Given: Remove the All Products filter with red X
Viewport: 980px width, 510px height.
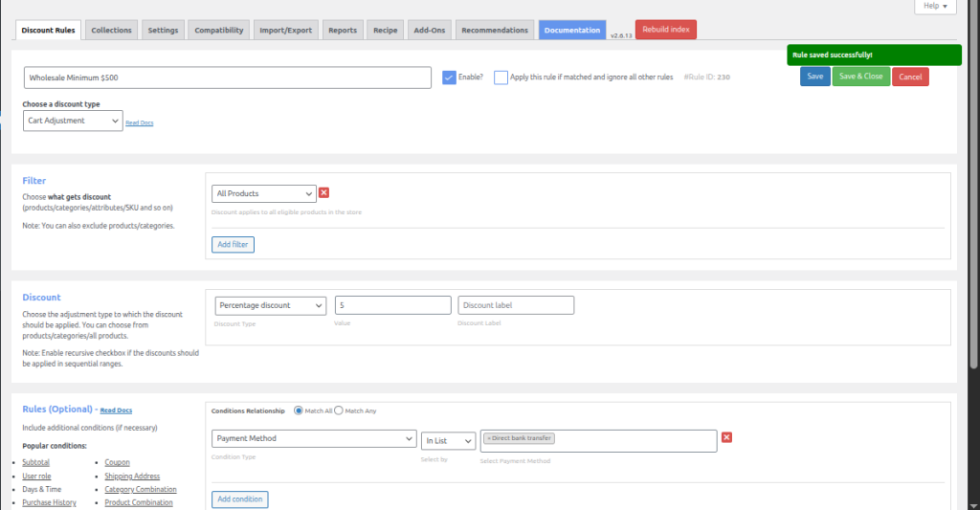Looking at the screenshot, I should tap(323, 193).
